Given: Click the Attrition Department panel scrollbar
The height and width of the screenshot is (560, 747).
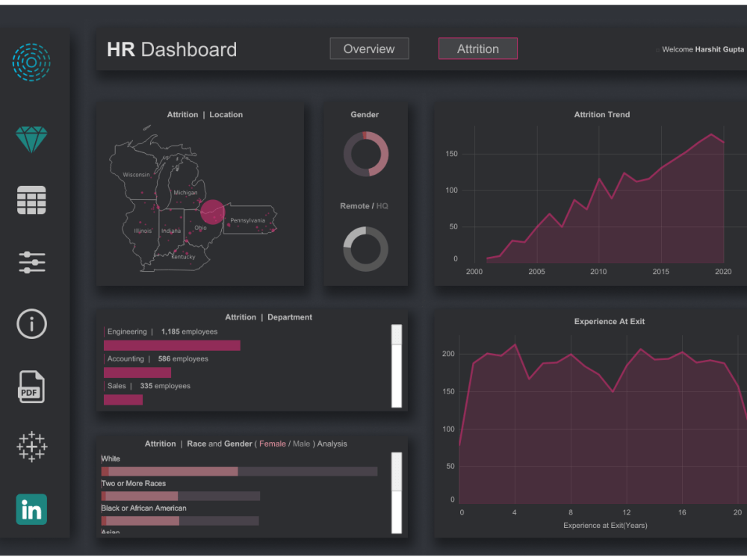Looking at the screenshot, I should [x=396, y=364].
